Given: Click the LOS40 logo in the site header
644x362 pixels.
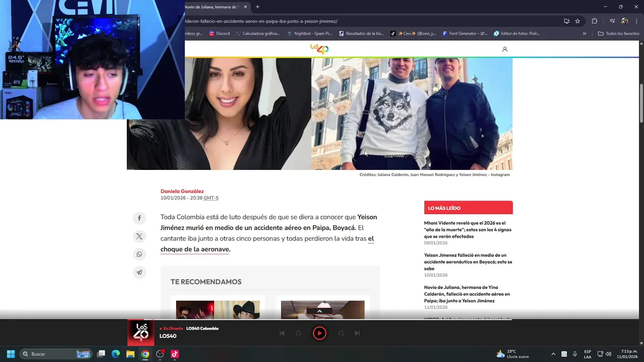Looking at the screenshot, I should pyautogui.click(x=319, y=49).
